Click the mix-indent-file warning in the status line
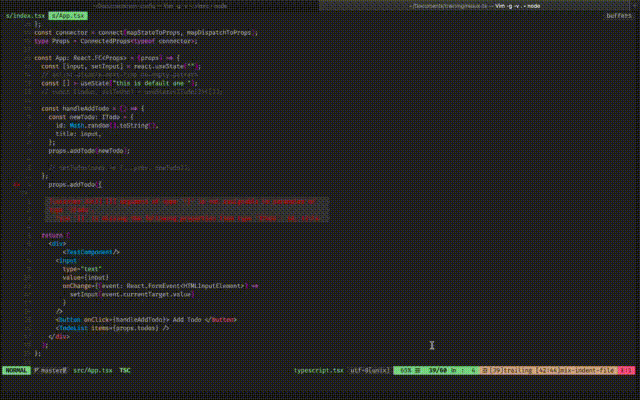 (x=575, y=370)
